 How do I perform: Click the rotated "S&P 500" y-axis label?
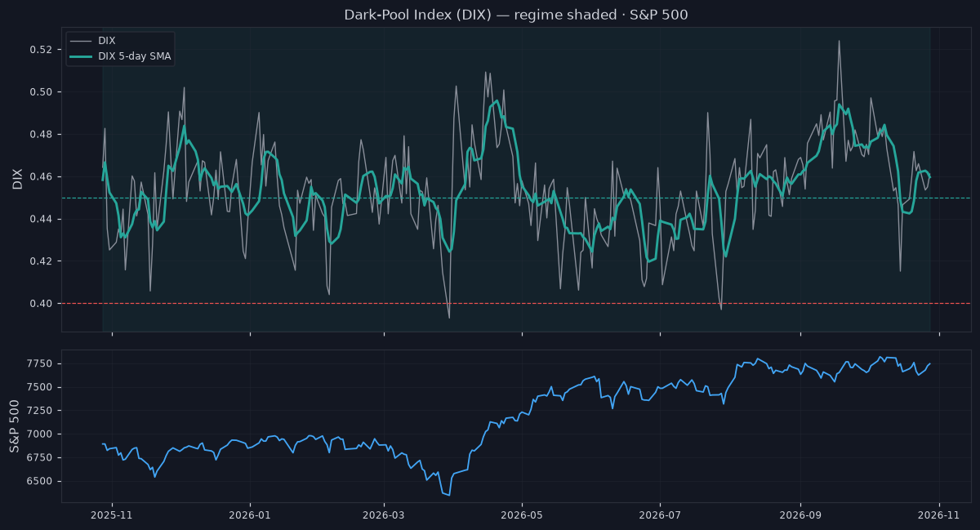pos(15,426)
